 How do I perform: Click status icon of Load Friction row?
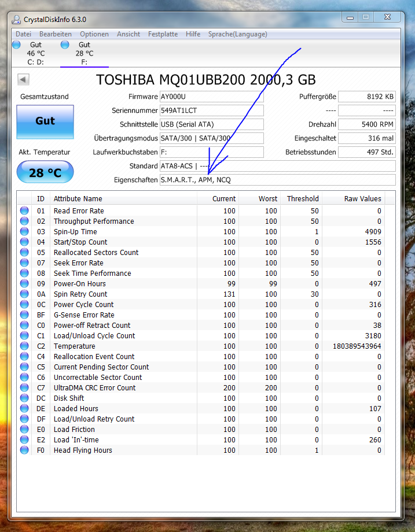(24, 429)
